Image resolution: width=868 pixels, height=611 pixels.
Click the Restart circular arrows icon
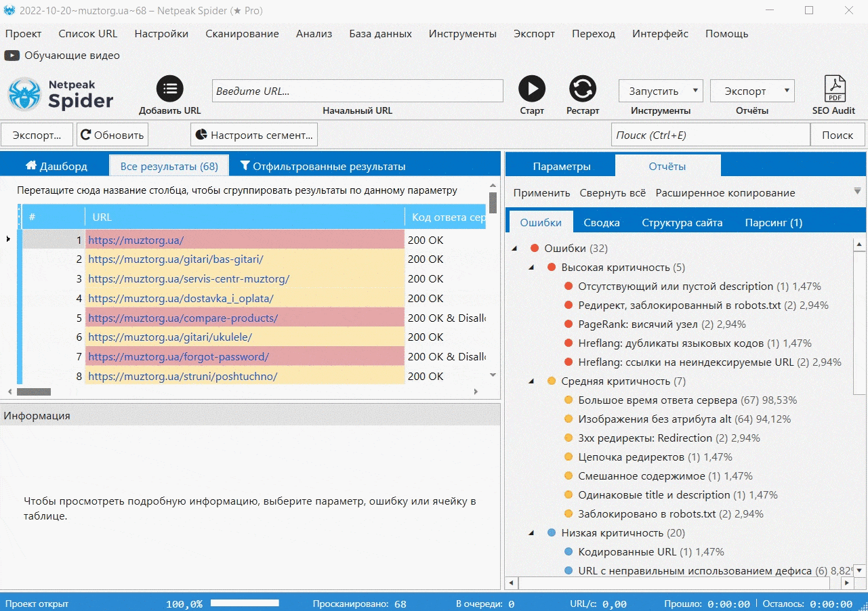(582, 89)
